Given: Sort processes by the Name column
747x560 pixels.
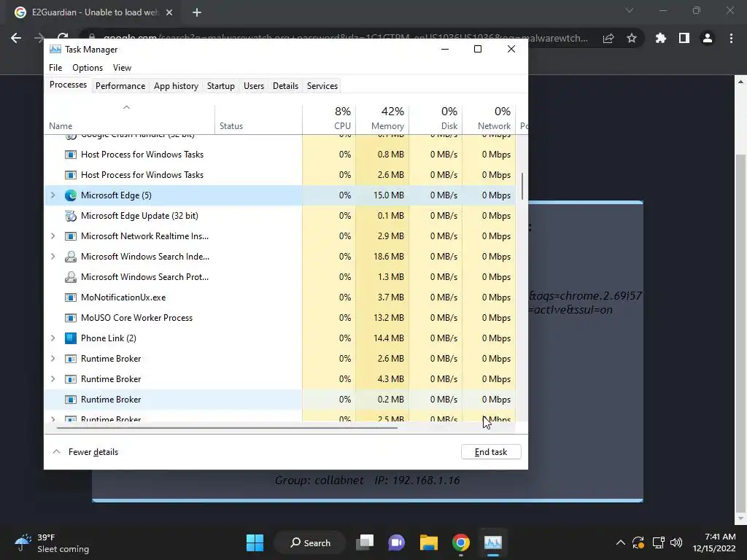Looking at the screenshot, I should [130, 118].
